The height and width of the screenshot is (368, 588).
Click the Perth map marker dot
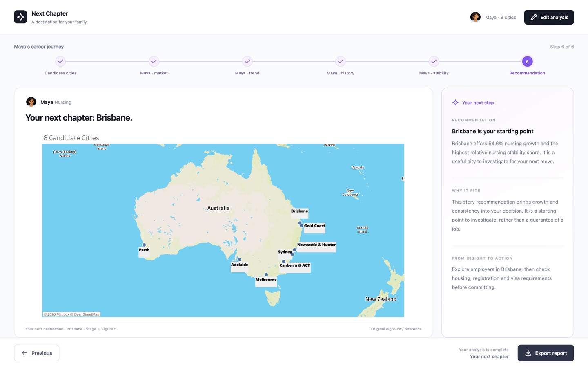(x=144, y=245)
